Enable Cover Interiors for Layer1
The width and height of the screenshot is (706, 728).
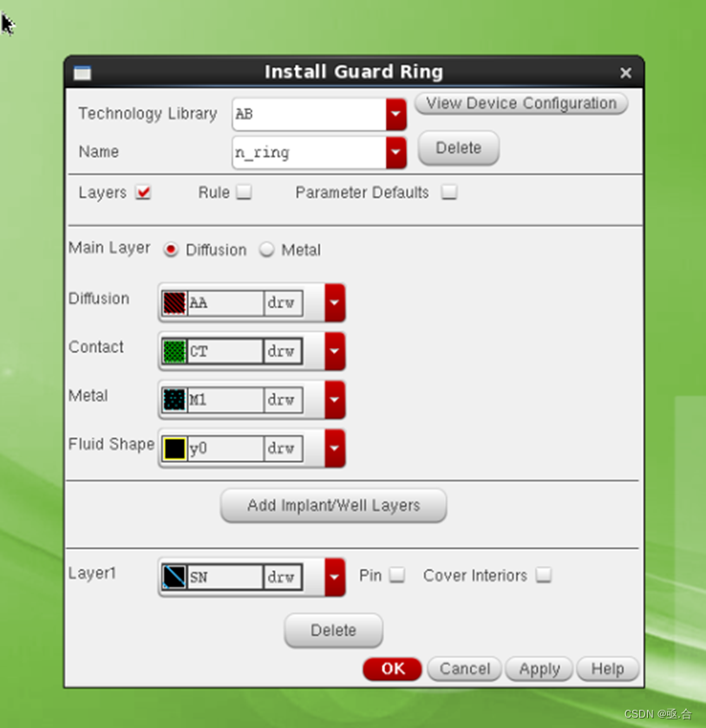tap(544, 575)
